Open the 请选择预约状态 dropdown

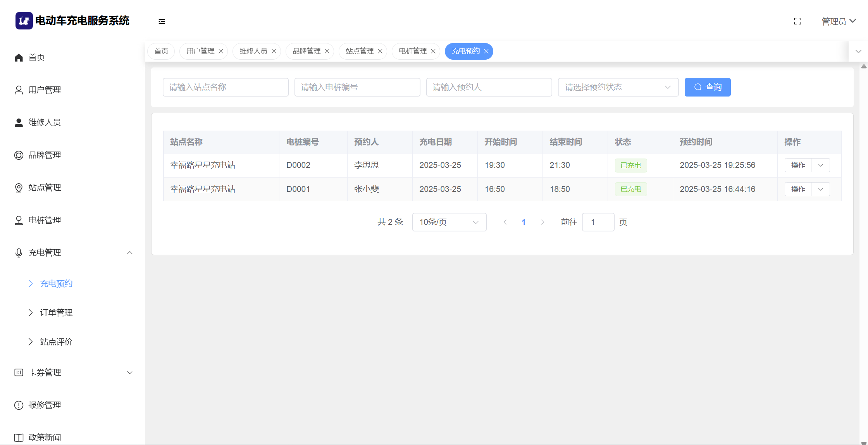[618, 87]
